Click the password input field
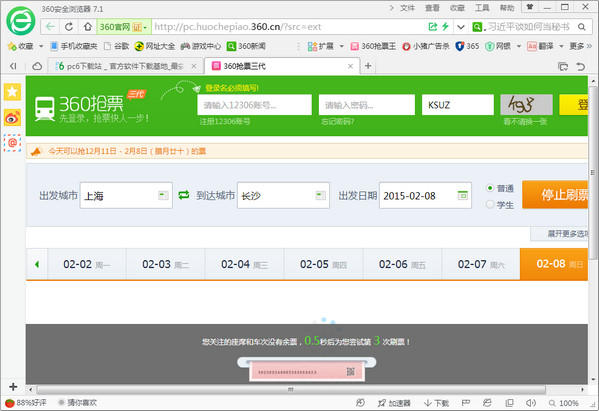Screen dimensions: 599x411 367,105
